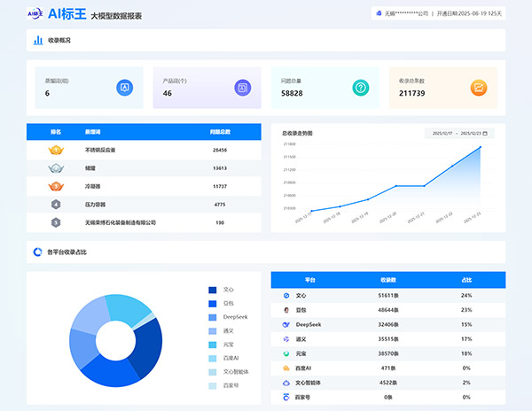Click the 各平台收录占比 ring icon

37,252
